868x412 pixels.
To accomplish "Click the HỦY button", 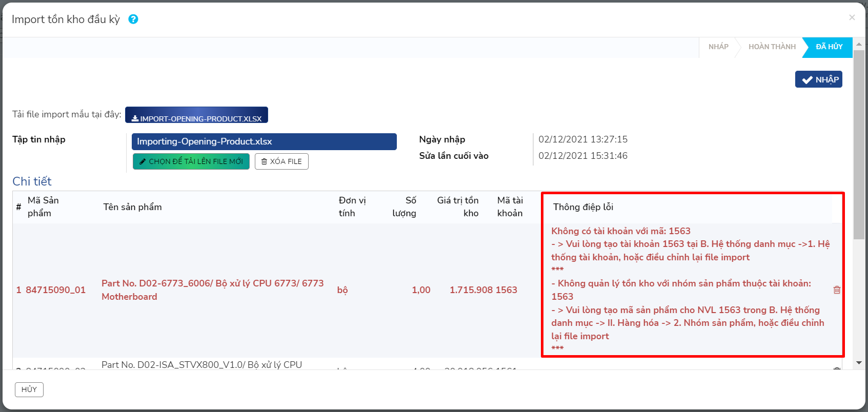I will pos(29,389).
